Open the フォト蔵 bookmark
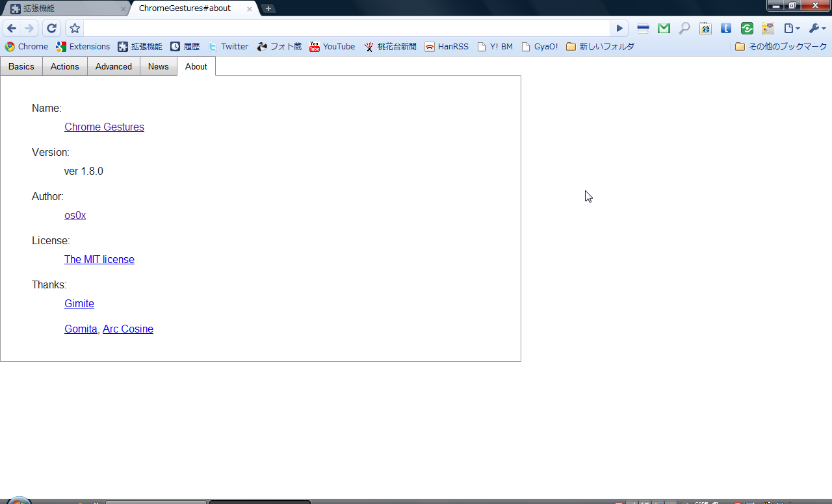Screen dimensions: 832x504 (x=279, y=47)
